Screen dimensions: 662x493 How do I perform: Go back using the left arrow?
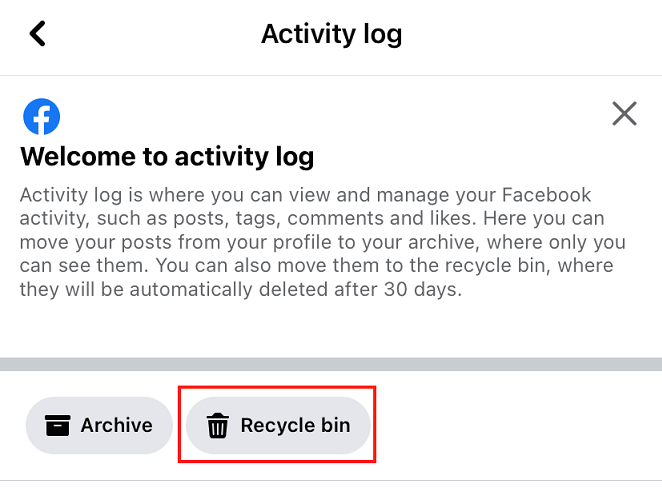pyautogui.click(x=37, y=33)
